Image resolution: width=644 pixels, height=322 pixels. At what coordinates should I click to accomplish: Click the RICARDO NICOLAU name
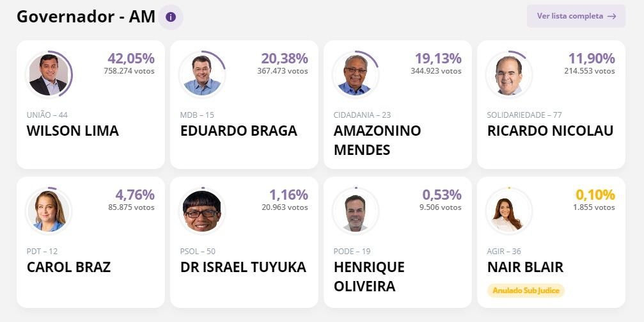(x=550, y=131)
